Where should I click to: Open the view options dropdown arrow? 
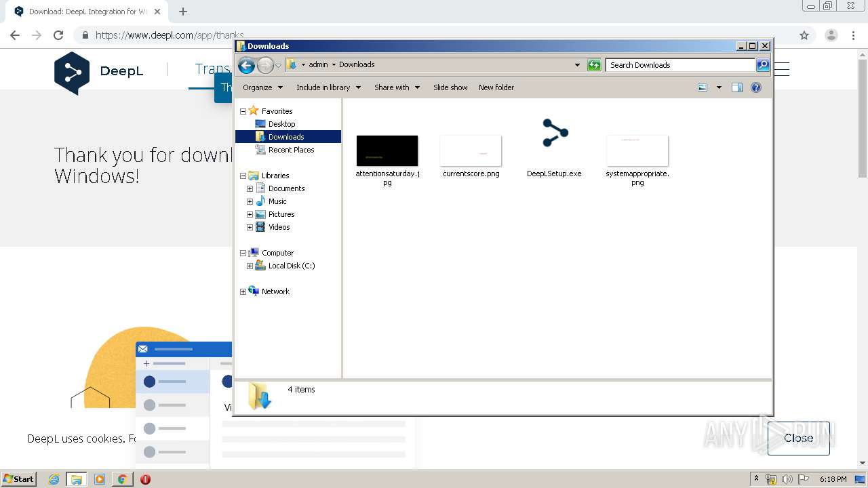click(x=719, y=87)
